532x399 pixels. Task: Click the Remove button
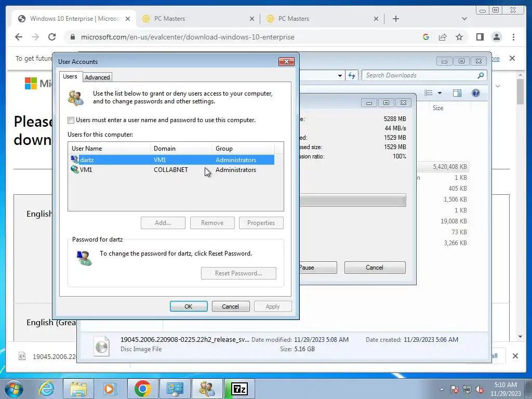pos(212,223)
